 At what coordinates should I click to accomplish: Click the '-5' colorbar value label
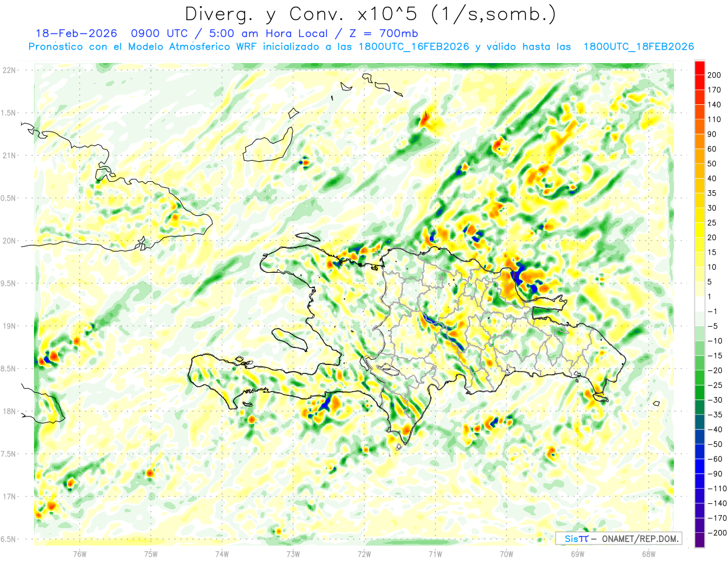pyautogui.click(x=714, y=326)
